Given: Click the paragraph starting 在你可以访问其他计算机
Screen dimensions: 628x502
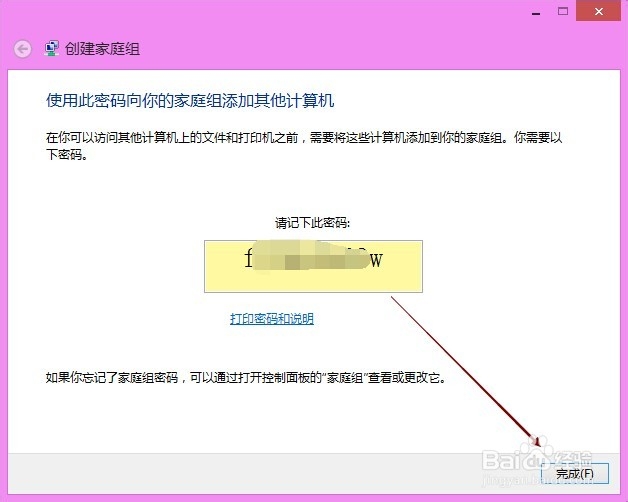Looking at the screenshot, I should click(x=304, y=146).
